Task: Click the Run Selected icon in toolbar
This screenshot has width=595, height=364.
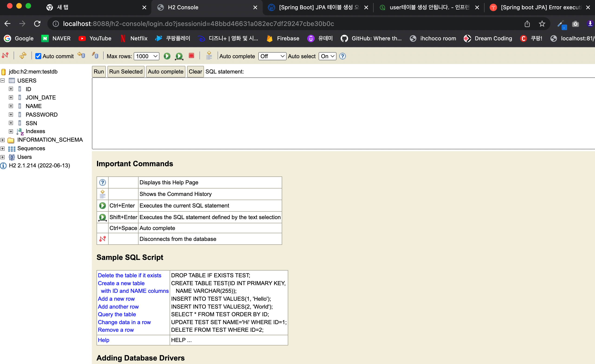Action: coord(179,56)
